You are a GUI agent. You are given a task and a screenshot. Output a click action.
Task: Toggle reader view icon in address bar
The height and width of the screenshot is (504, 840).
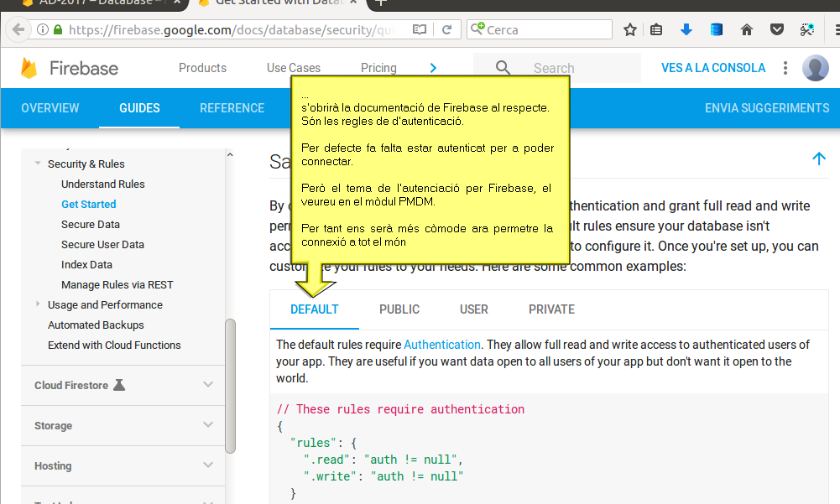pos(420,29)
